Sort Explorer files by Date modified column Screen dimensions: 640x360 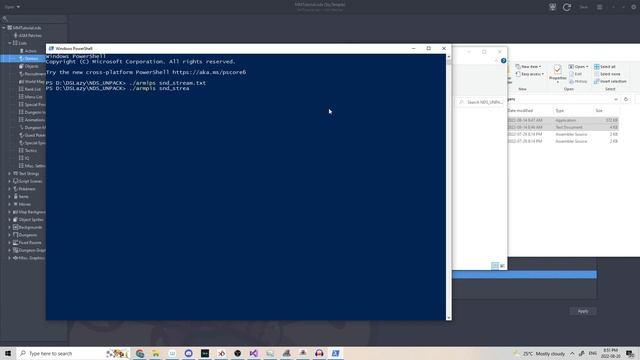click(x=520, y=111)
